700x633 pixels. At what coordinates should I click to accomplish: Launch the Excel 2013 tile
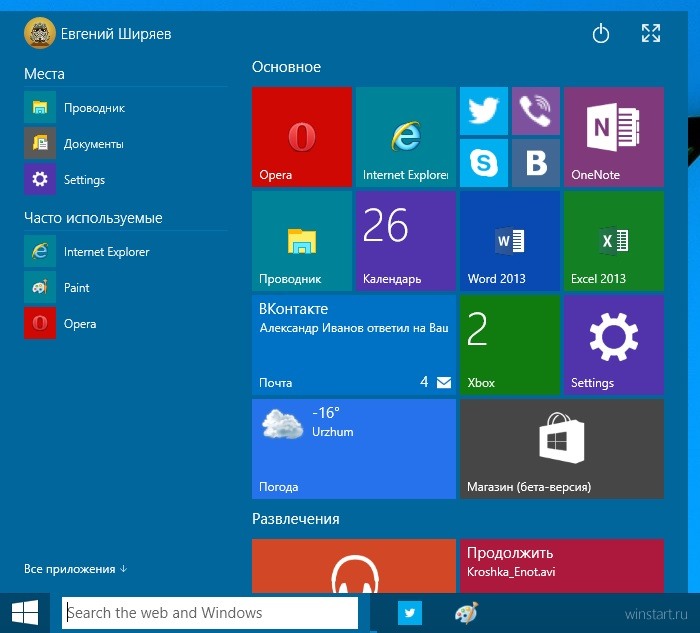(614, 241)
